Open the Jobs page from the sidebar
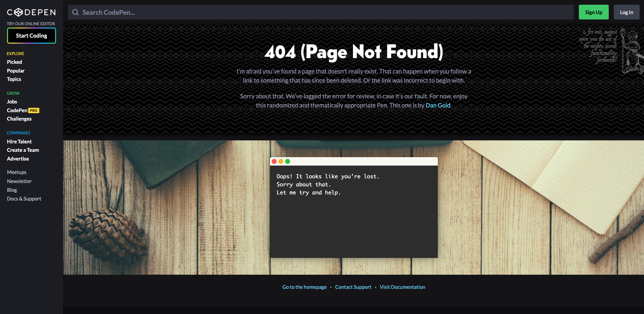Screen dimensions: 644x314 point(12,101)
